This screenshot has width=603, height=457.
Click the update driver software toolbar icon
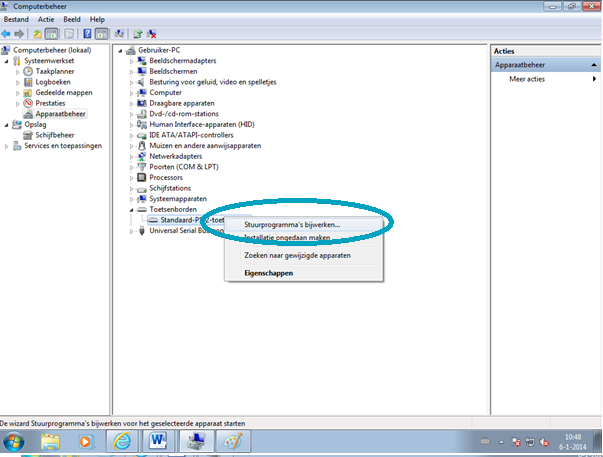(138, 34)
